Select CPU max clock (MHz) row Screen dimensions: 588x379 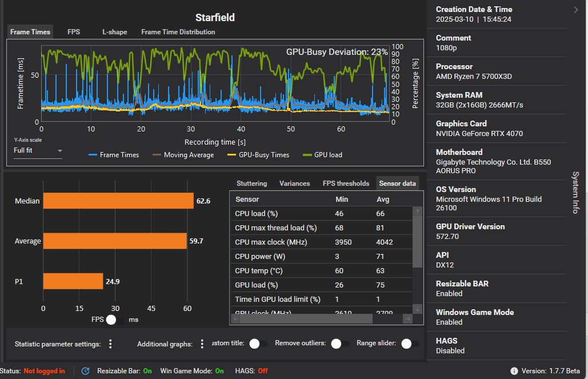point(321,242)
